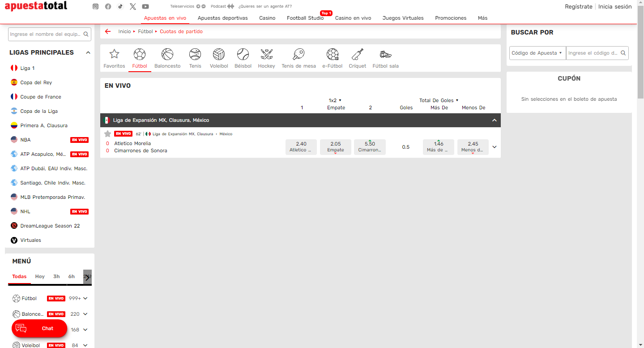Open the Más menu item
The image size is (644, 348).
482,18
